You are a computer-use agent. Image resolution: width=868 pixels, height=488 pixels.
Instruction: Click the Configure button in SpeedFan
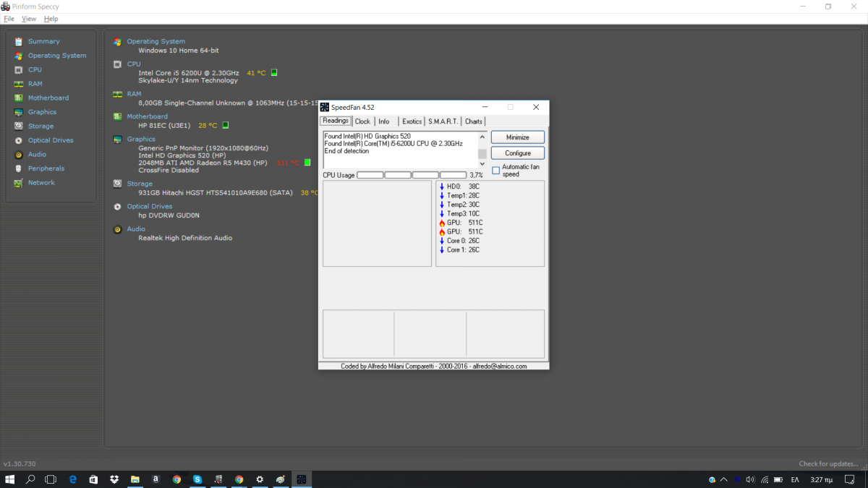pos(518,153)
